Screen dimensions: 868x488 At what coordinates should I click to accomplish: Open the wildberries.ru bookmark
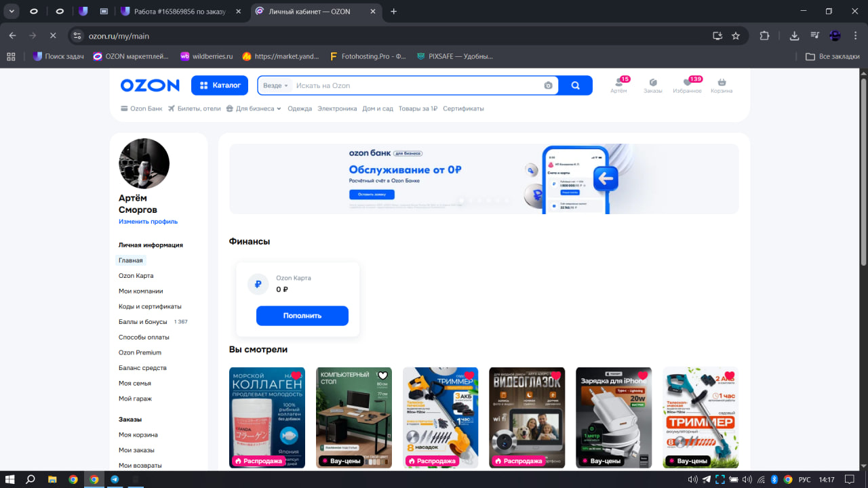pos(206,56)
